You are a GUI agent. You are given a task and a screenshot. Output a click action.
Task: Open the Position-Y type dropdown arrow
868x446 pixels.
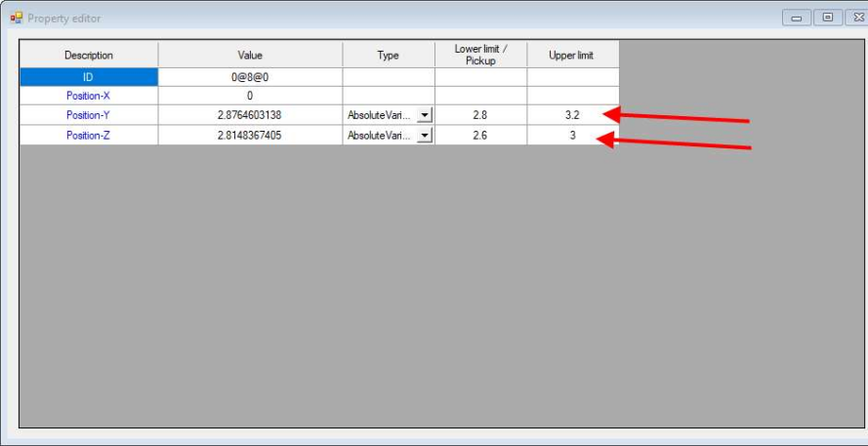pyautogui.click(x=425, y=116)
